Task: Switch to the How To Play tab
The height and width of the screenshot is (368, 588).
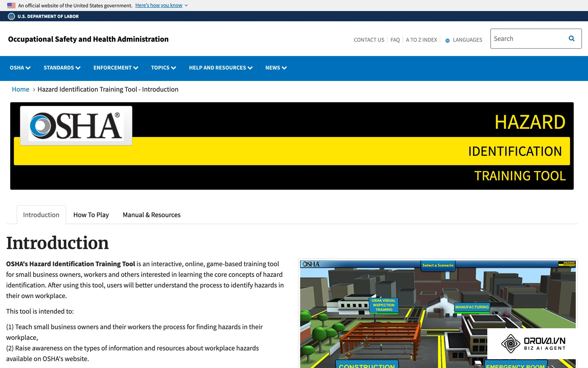Action: [x=91, y=215]
